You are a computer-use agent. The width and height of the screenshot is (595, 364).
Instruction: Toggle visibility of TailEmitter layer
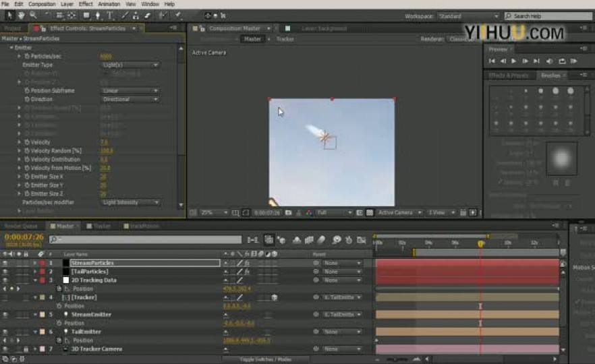click(5, 332)
